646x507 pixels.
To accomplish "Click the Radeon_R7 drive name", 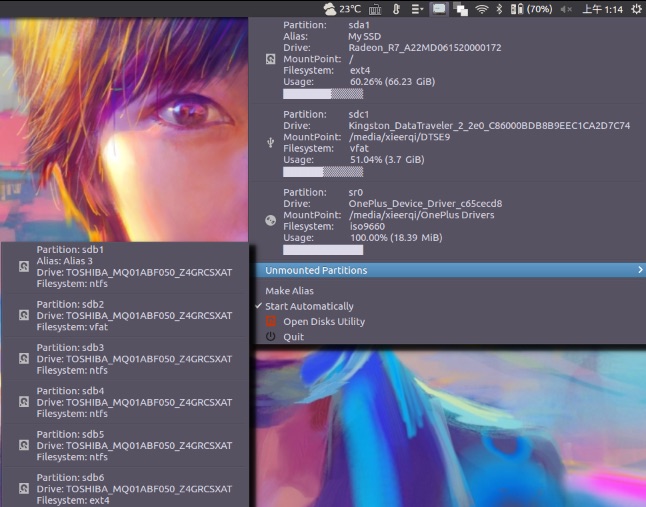I will [425, 48].
